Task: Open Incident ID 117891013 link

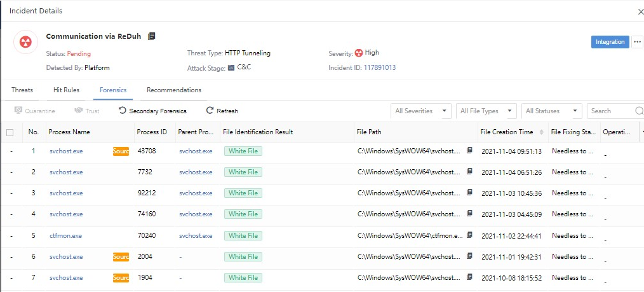Action: coord(379,67)
